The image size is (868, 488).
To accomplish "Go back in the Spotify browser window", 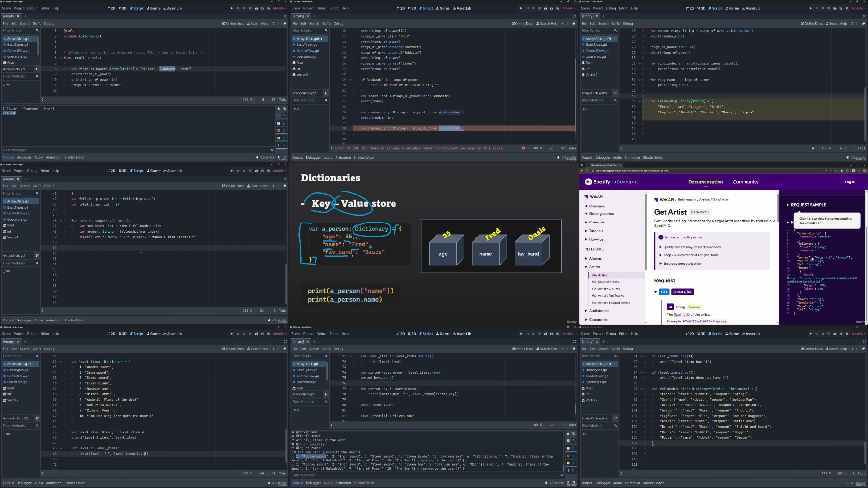I will (x=582, y=170).
